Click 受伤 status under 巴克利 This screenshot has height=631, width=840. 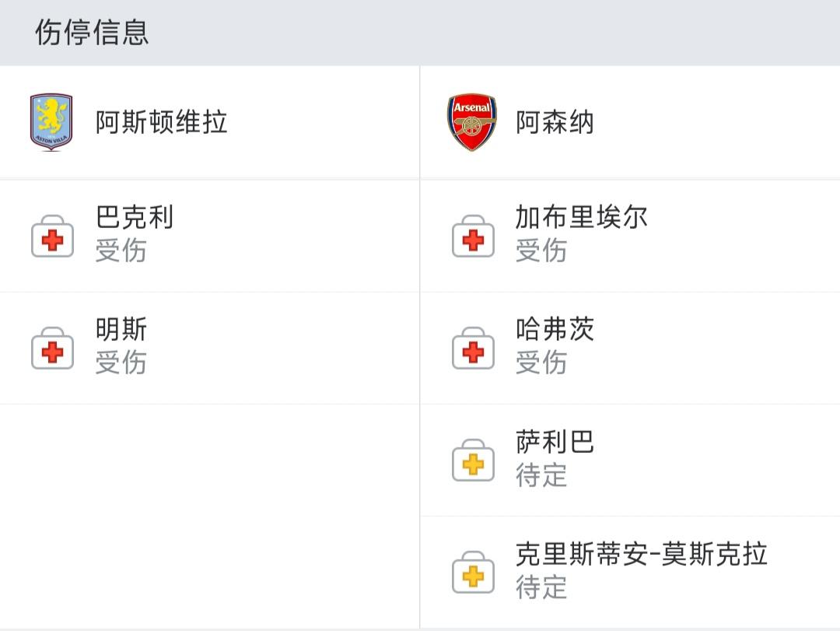(121, 251)
